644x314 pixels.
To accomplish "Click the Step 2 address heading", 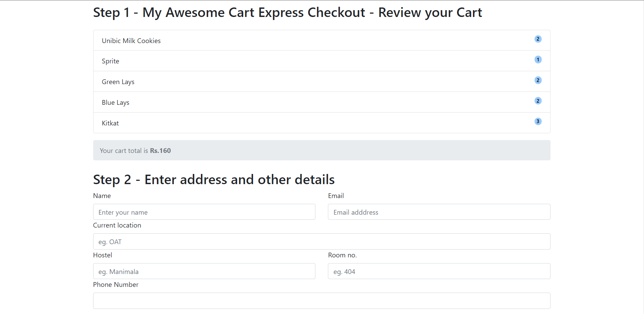I will click(x=214, y=180).
